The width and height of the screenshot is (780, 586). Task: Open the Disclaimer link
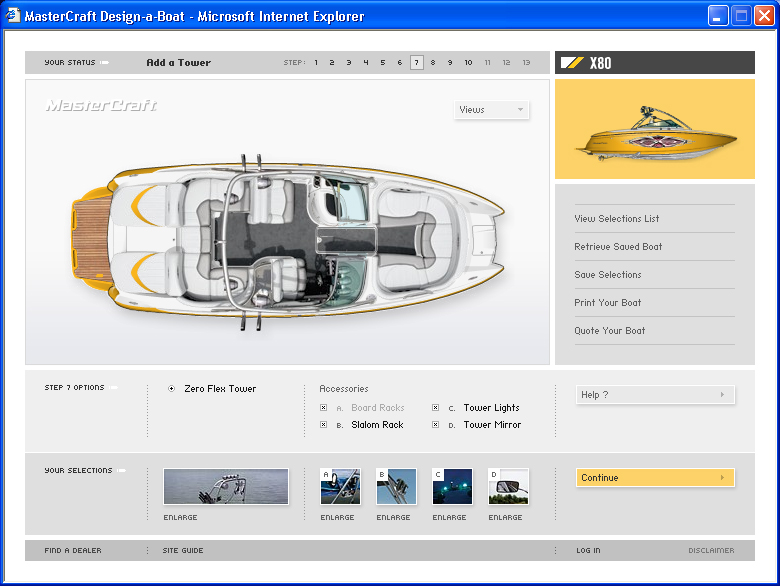pyautogui.click(x=711, y=551)
